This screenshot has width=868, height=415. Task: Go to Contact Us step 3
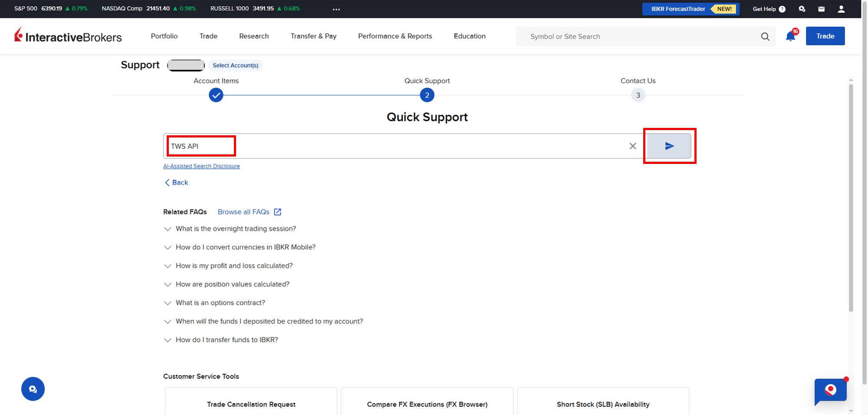pyautogui.click(x=638, y=95)
